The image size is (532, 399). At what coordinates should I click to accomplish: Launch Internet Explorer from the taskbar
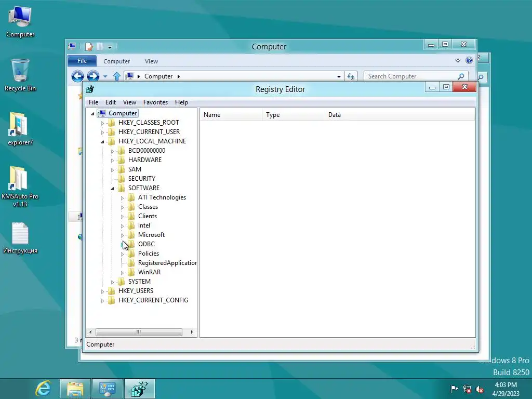tap(44, 389)
